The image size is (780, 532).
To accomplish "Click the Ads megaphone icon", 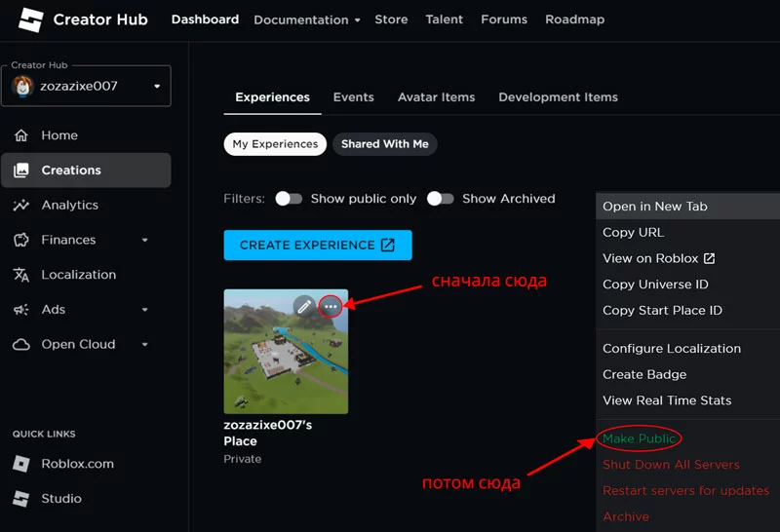I will pyautogui.click(x=21, y=309).
